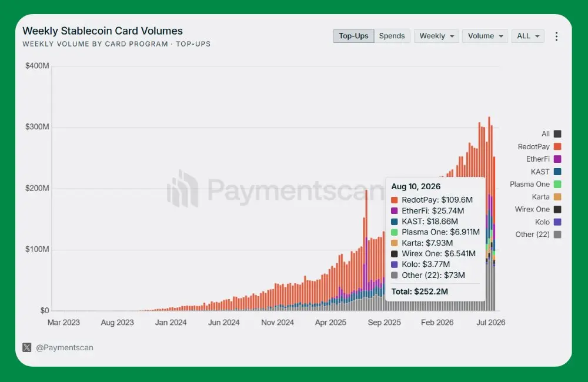Click the $400M y-axis label
This screenshot has height=382, width=588.
click(x=37, y=66)
